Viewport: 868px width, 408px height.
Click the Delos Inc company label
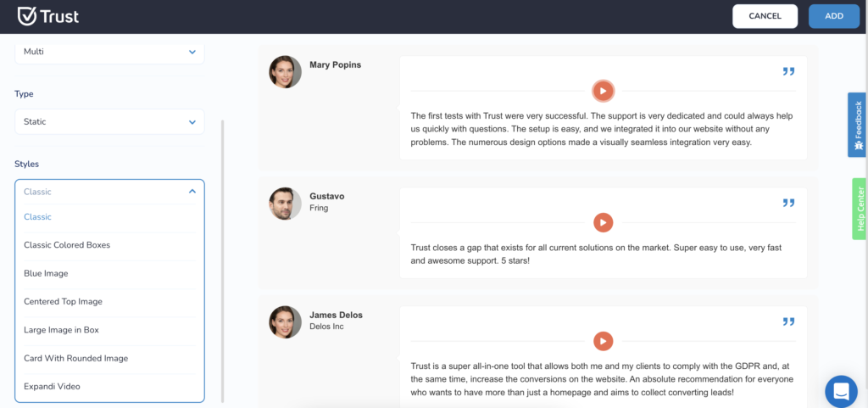click(326, 327)
